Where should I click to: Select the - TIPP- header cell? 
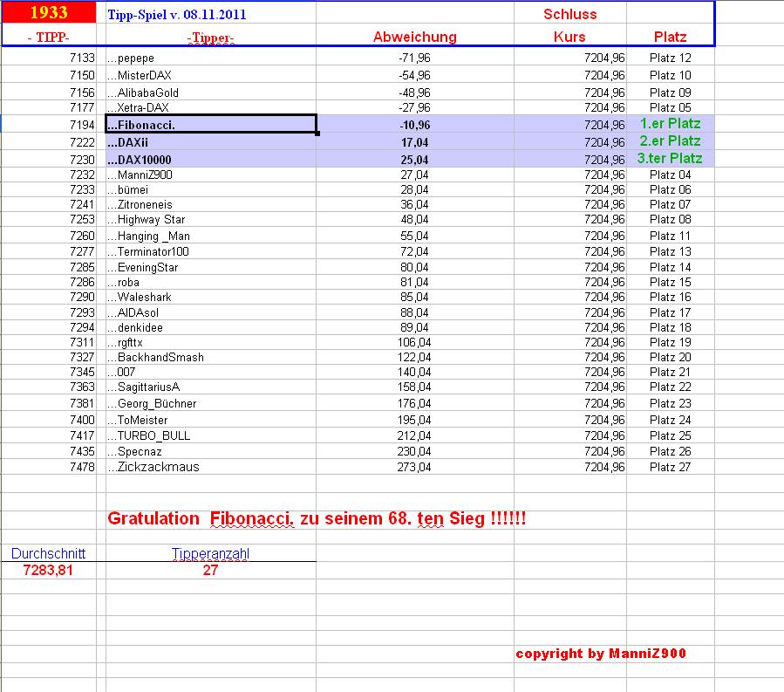[49, 37]
